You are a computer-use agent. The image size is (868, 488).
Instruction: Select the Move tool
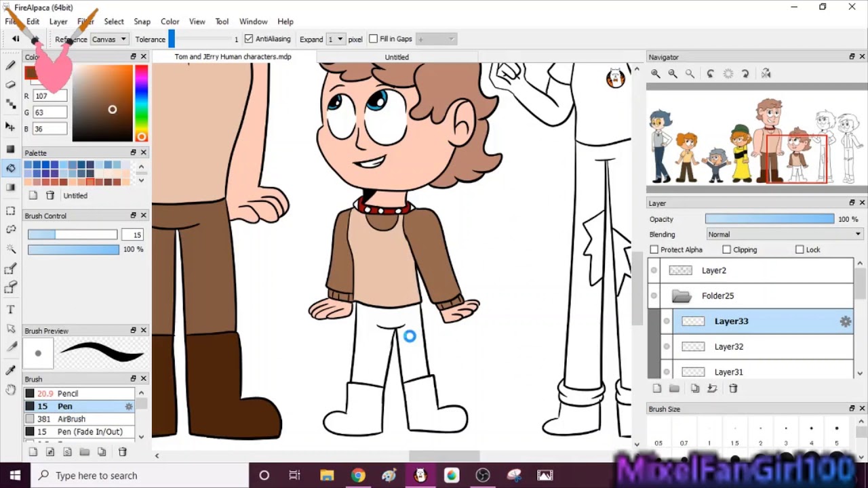(x=10, y=126)
